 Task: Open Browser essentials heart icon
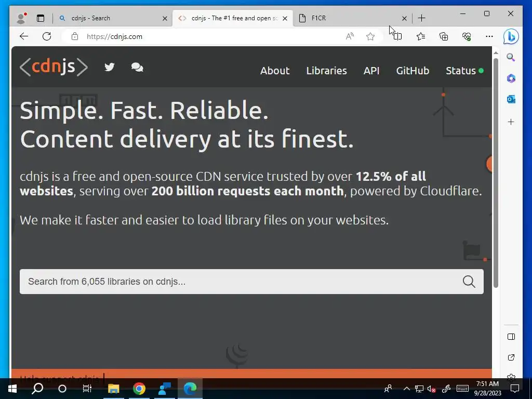click(467, 36)
